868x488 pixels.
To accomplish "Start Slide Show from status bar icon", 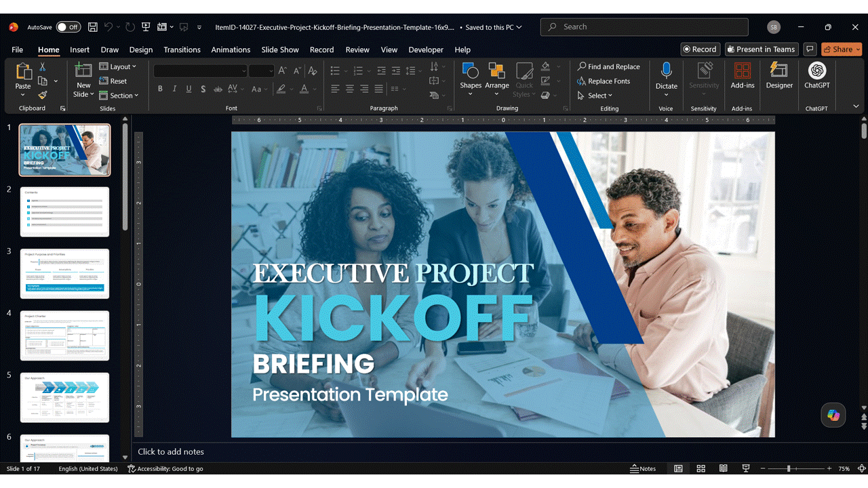I will tap(746, 468).
